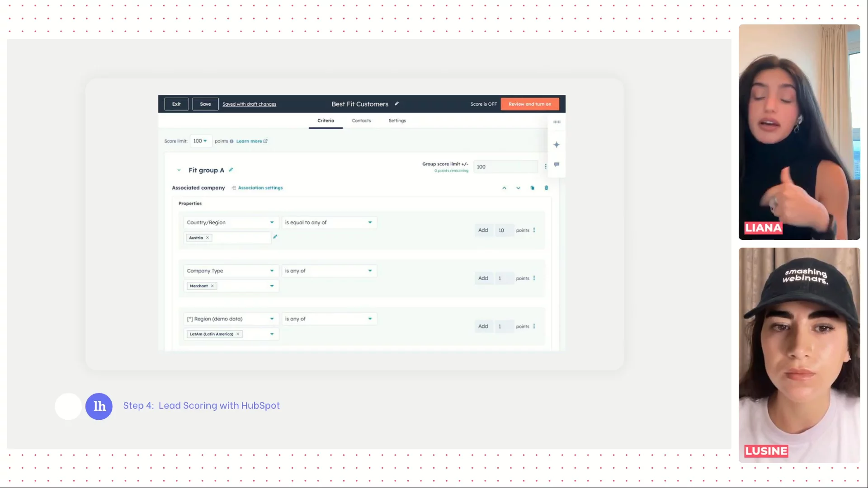868x488 pixels.
Task: Move Associated company section up with arrow
Action: point(505,188)
